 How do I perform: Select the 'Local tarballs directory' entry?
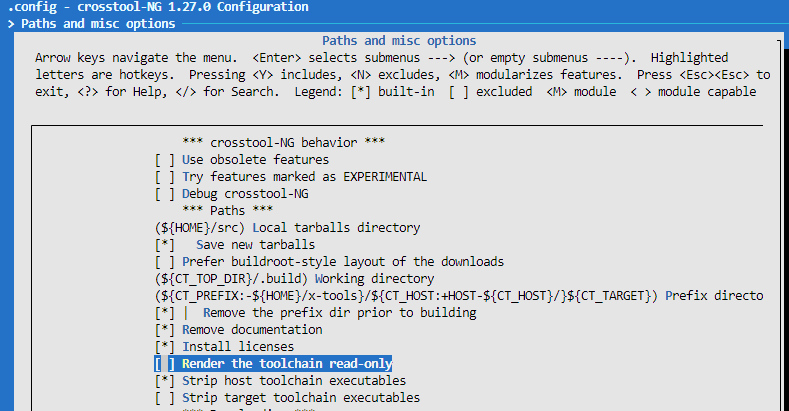[x=287, y=228]
